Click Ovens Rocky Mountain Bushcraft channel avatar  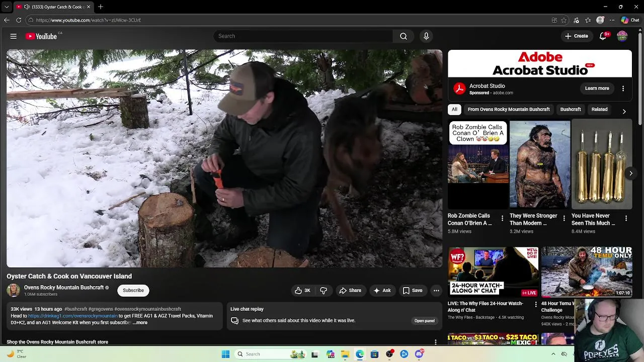tap(13, 290)
